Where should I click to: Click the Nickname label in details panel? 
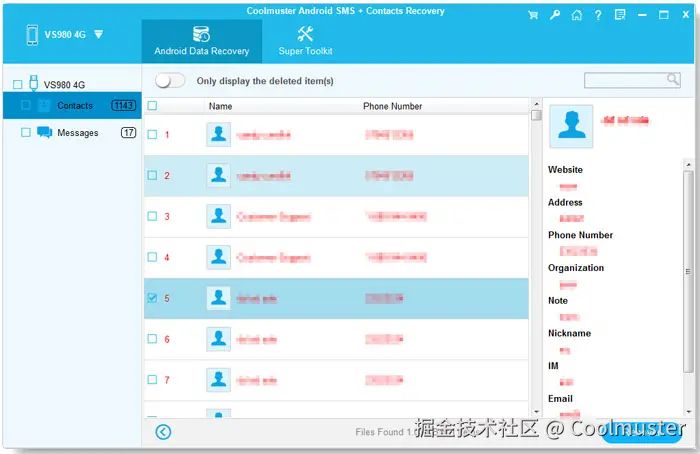(x=570, y=333)
